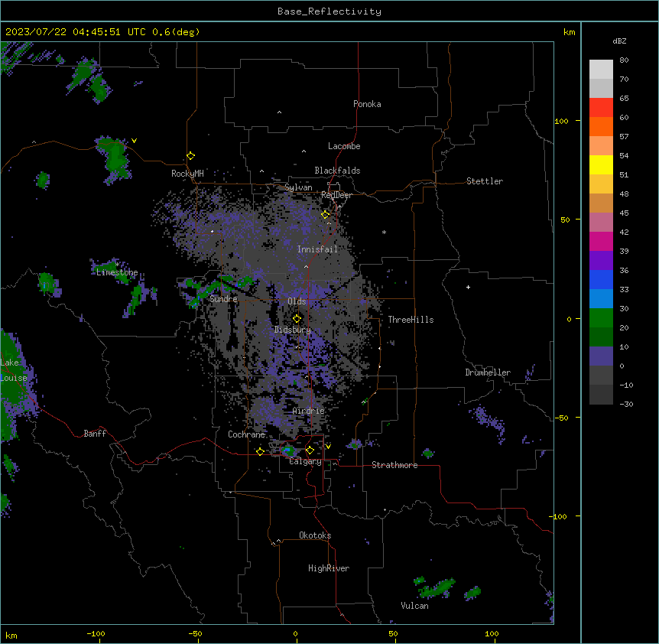The height and width of the screenshot is (644, 659).
Task: Click the Didsbury label
Action: (293, 330)
